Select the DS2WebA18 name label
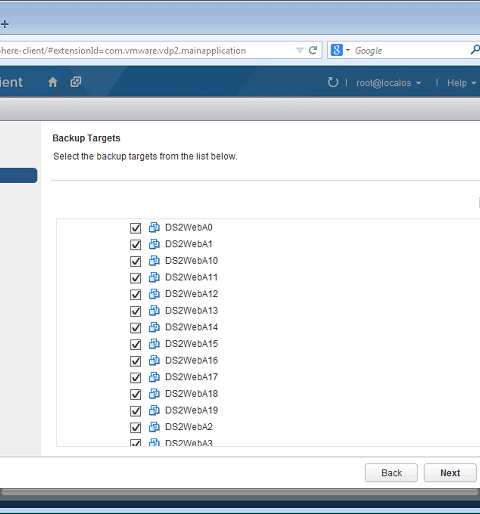This screenshot has width=480, height=514. (x=191, y=394)
